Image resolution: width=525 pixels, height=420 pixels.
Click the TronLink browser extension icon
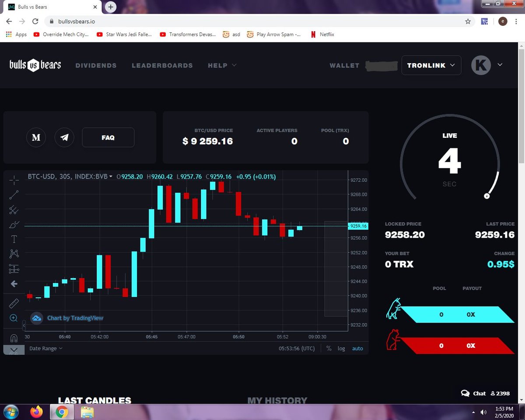coord(485,21)
